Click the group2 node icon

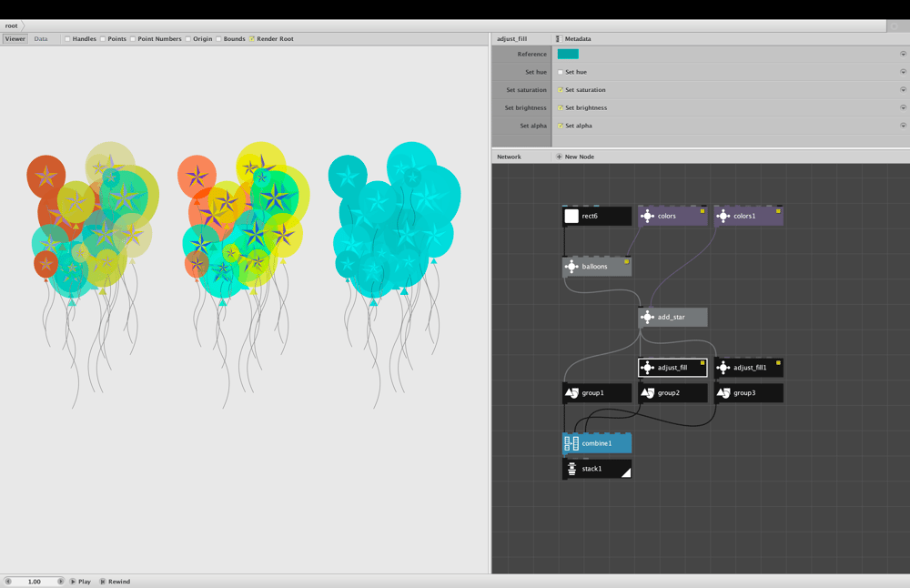(647, 393)
